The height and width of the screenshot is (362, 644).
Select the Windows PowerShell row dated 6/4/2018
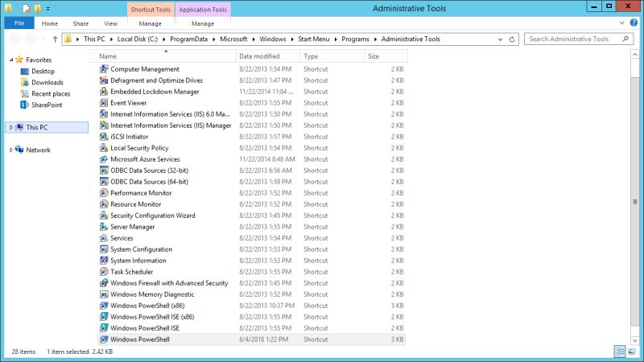click(252, 339)
